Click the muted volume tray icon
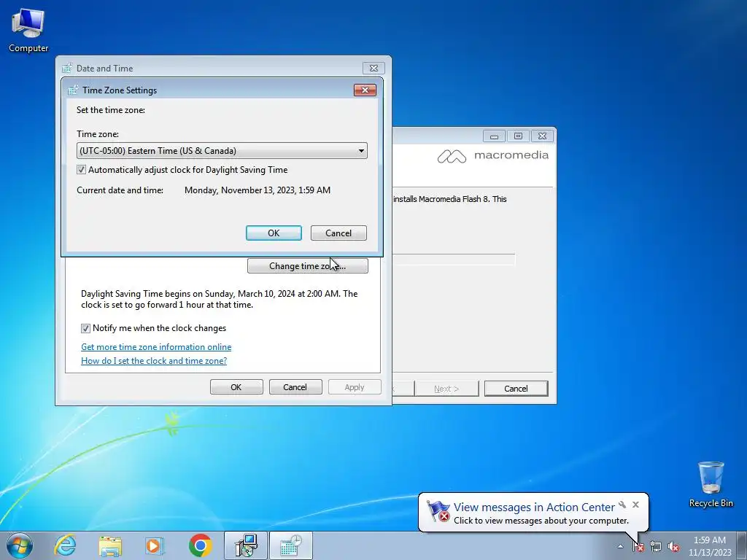This screenshot has height=560, width=747. tap(673, 546)
